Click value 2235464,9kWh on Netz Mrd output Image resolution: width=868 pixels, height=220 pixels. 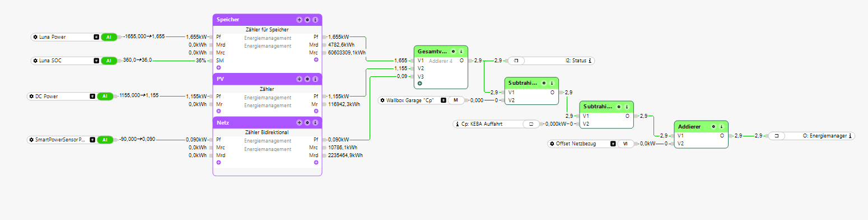click(346, 155)
